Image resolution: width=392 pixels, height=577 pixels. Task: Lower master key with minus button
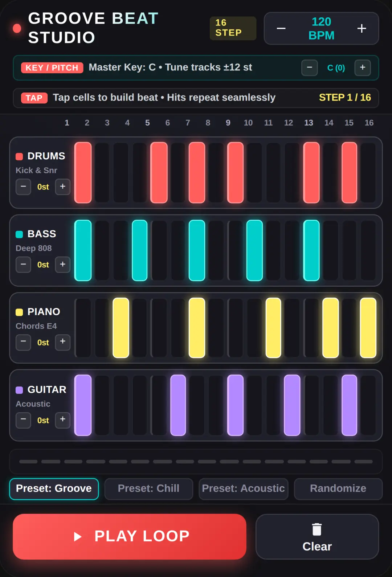coord(310,67)
